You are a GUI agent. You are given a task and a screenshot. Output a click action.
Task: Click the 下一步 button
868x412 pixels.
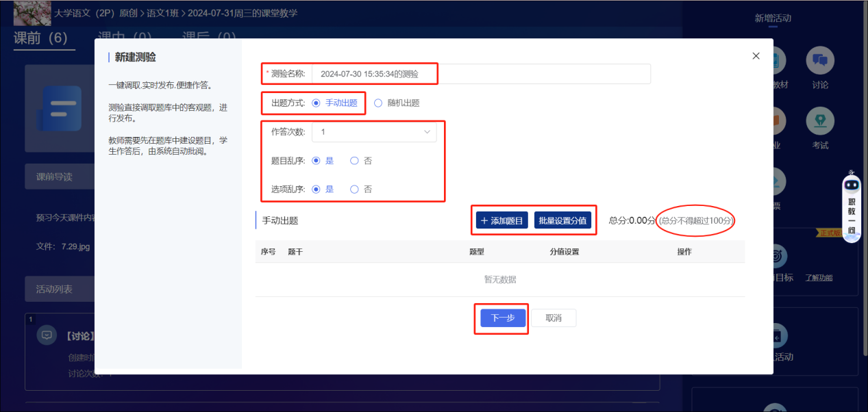[x=502, y=318]
